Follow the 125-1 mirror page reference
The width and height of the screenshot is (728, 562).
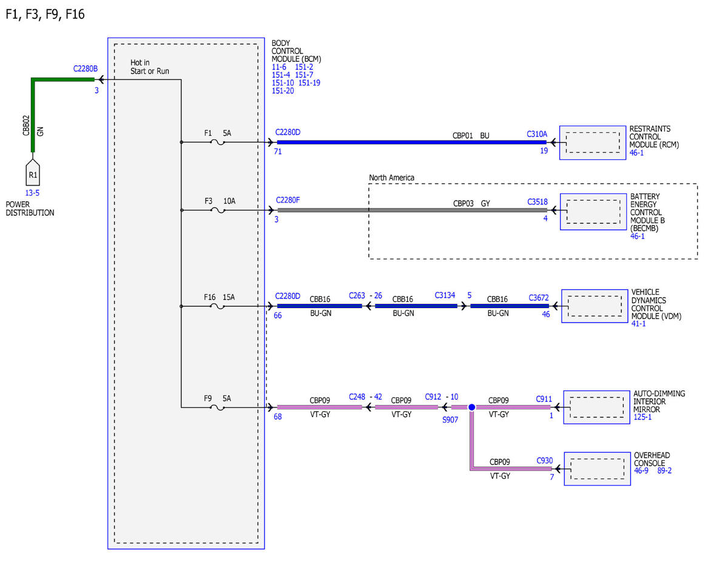[642, 418]
